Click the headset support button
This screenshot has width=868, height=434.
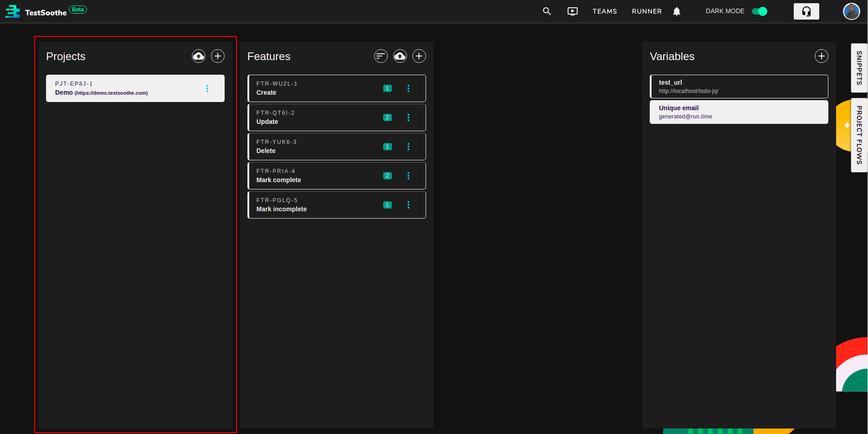[x=806, y=11]
